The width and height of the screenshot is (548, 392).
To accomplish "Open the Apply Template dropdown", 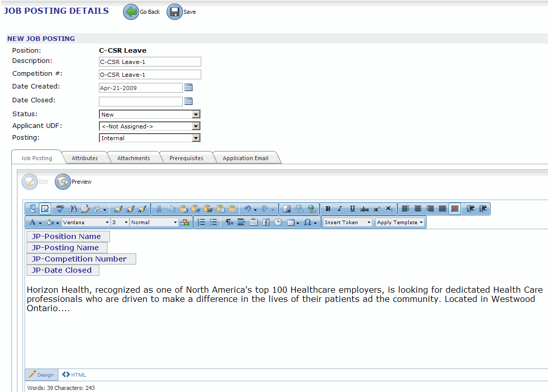I will pyautogui.click(x=399, y=223).
